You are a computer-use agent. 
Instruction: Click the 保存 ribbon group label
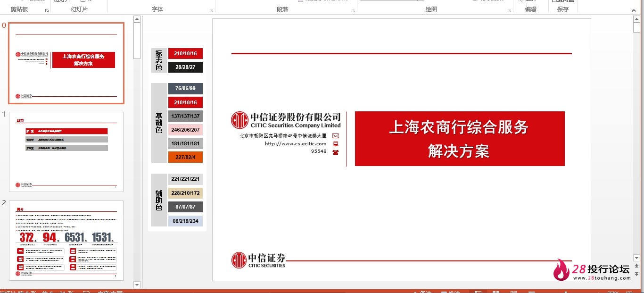563,9
